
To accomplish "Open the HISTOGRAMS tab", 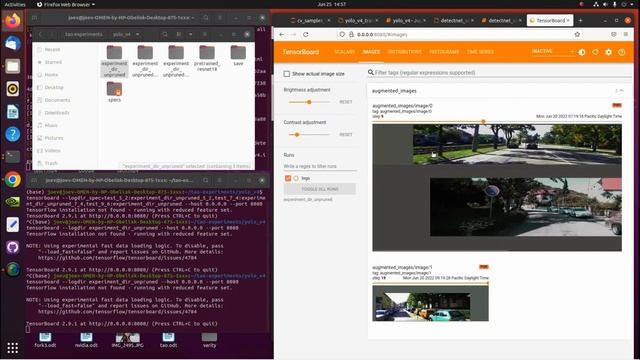I will click(444, 52).
